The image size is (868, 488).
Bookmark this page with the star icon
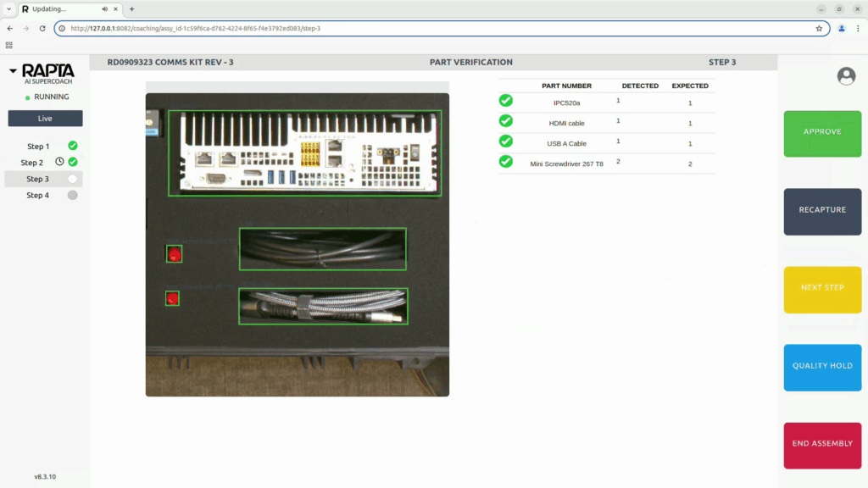819,28
